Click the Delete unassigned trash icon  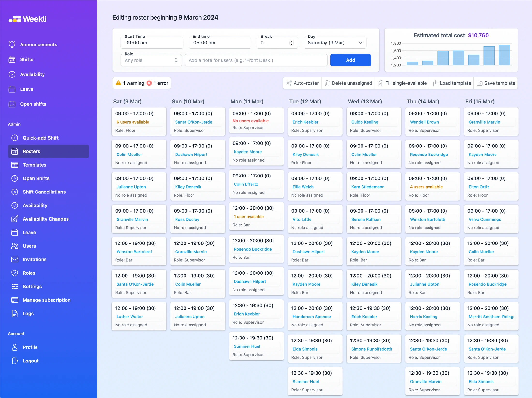coord(327,83)
